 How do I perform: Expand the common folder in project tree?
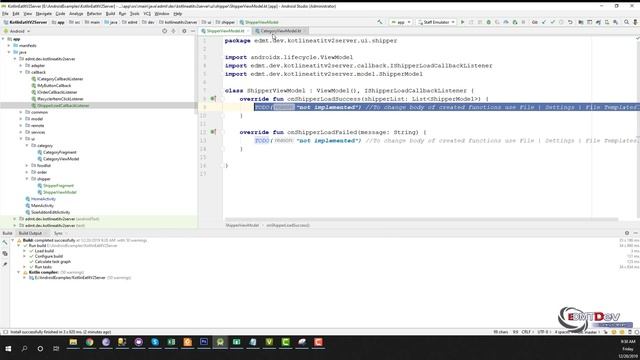point(21,112)
